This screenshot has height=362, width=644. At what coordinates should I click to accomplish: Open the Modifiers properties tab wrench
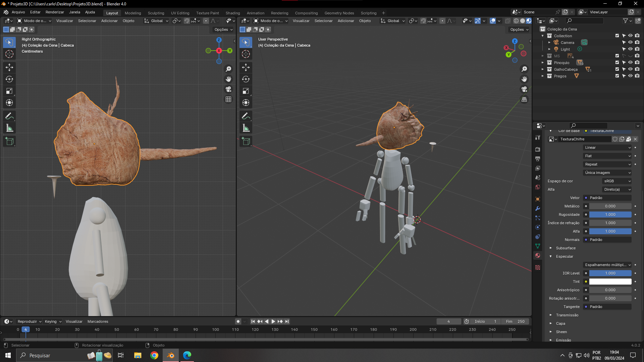(538, 208)
